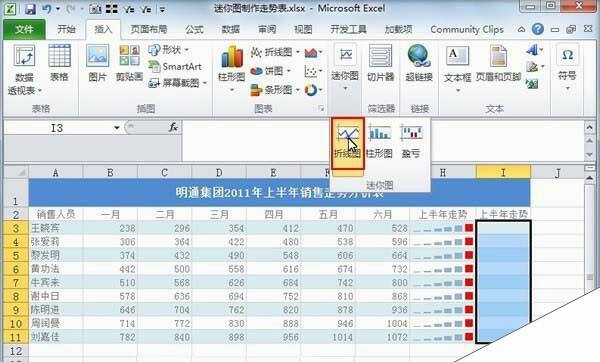The image size is (600, 362).
Task: Open the Bar chart dropdown
Action: coord(275,90)
